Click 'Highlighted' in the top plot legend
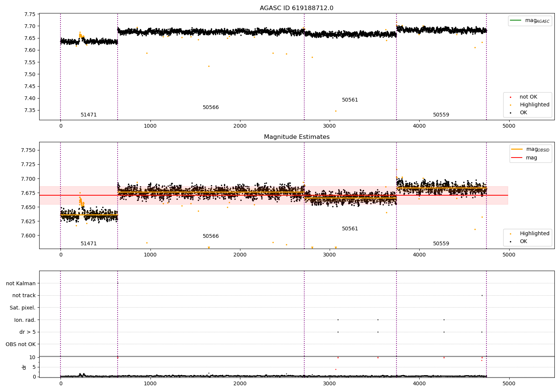 535,105
